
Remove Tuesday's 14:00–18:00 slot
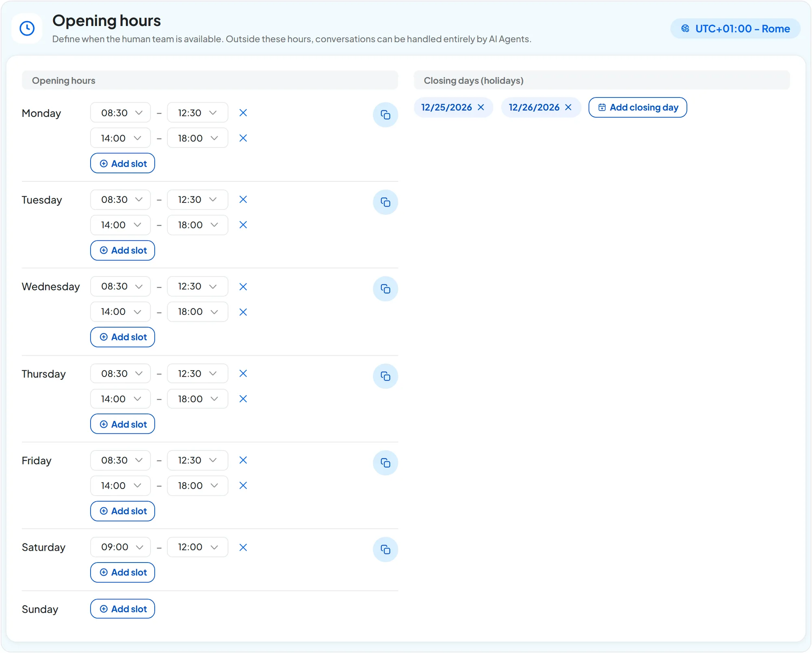coord(243,225)
